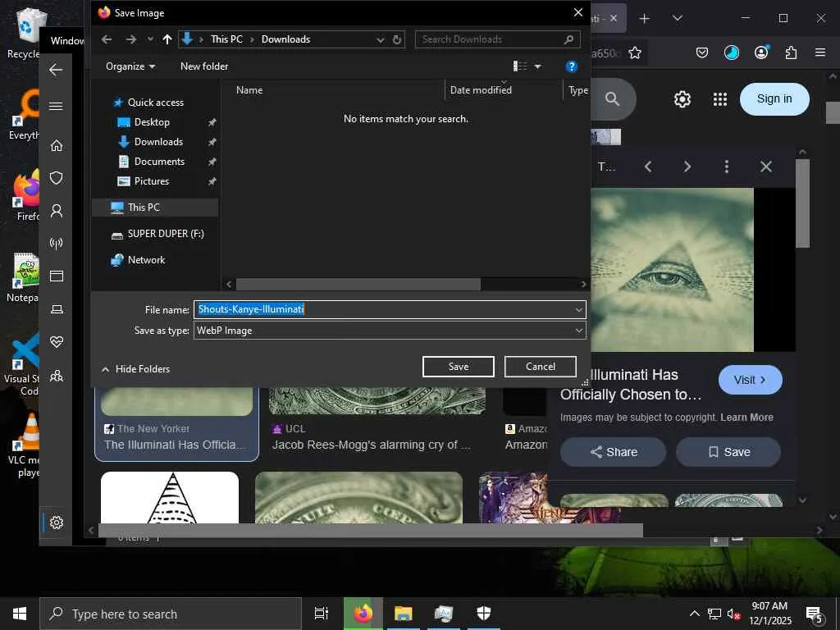Open notification center on taskbar

pyautogui.click(x=815, y=614)
